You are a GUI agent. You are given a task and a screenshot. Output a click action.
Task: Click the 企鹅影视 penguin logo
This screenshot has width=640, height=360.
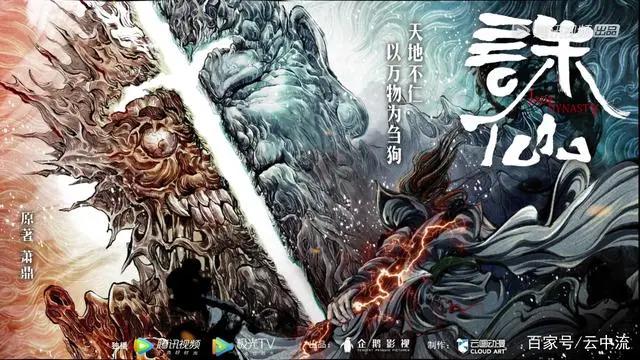pos(347,345)
